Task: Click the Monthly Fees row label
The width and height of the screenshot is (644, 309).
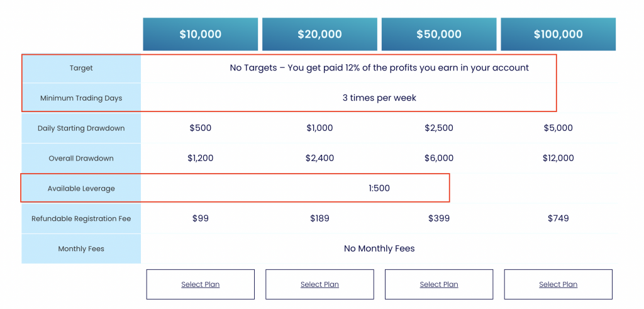Action: point(81,249)
